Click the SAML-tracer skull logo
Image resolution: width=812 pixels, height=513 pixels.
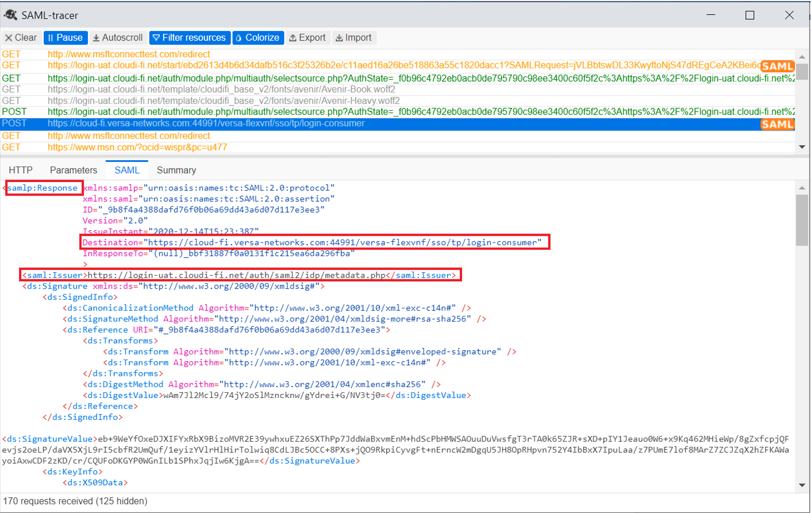11,15
